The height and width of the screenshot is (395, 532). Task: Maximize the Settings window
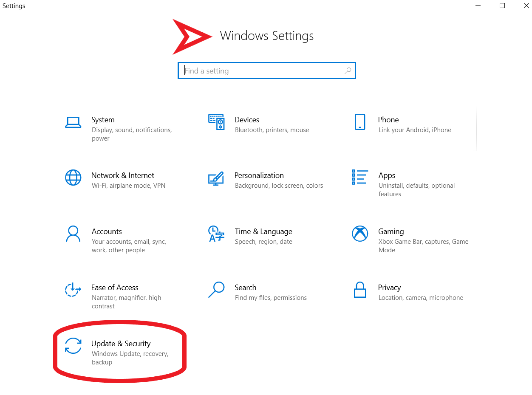point(502,6)
